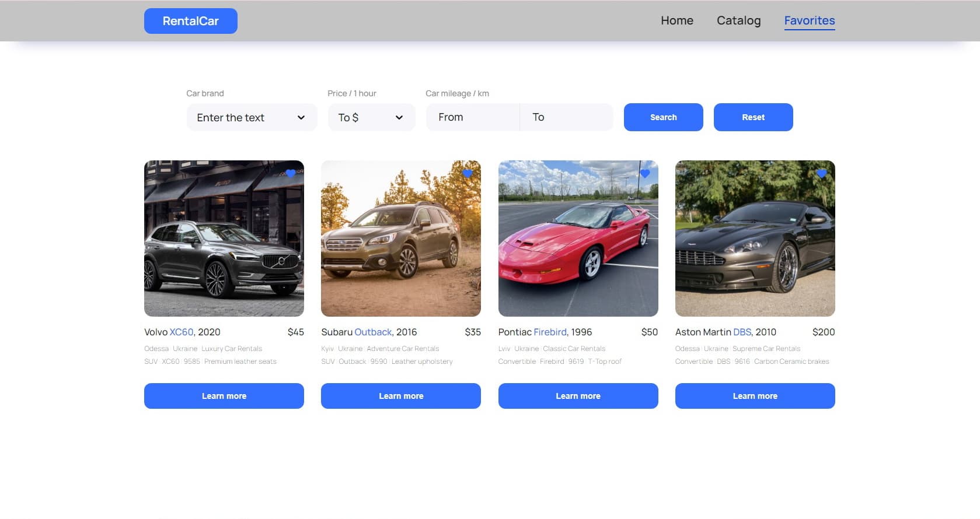Click the Search button

pos(664,117)
